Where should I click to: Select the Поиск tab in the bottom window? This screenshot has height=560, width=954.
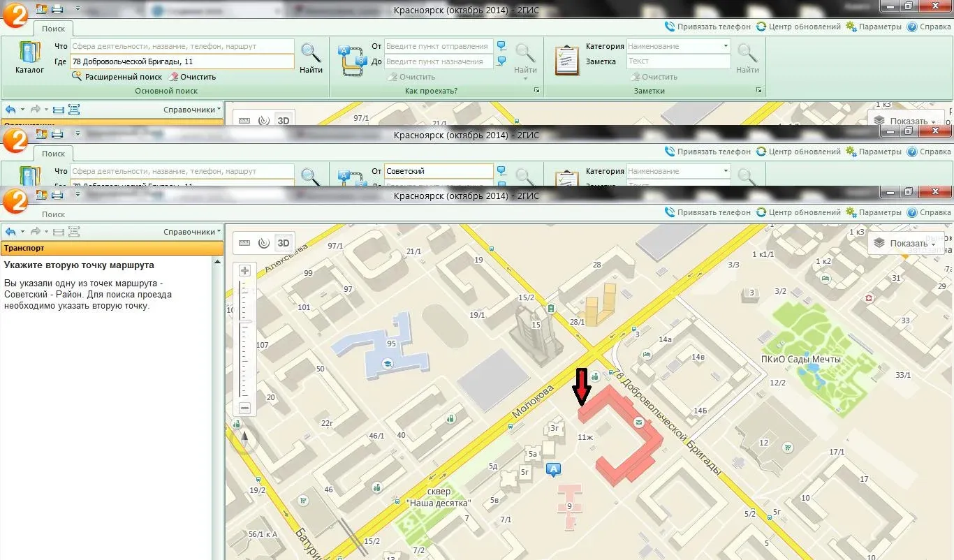coord(53,214)
